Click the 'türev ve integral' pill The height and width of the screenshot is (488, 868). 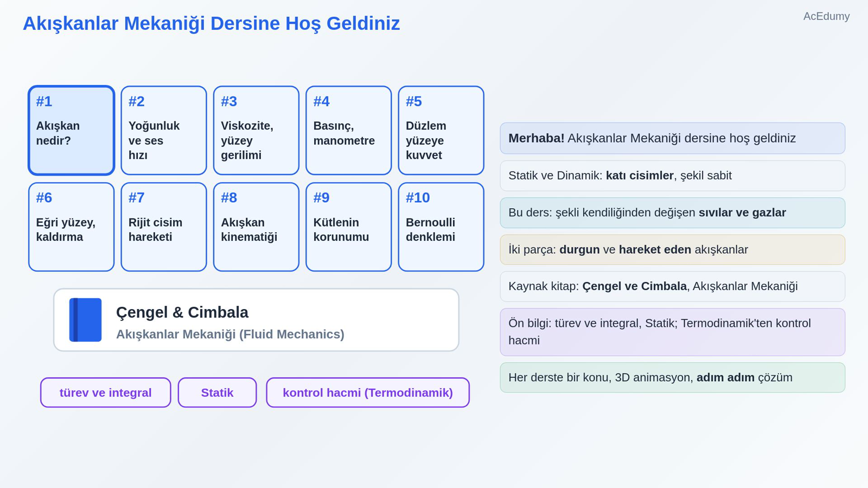click(x=106, y=393)
